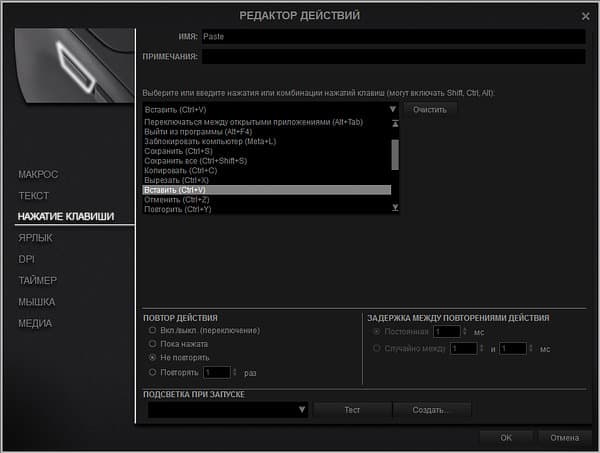Viewport: 600px width, 453px height.
Task: Adjust the second random delay stepper
Action: (x=531, y=349)
